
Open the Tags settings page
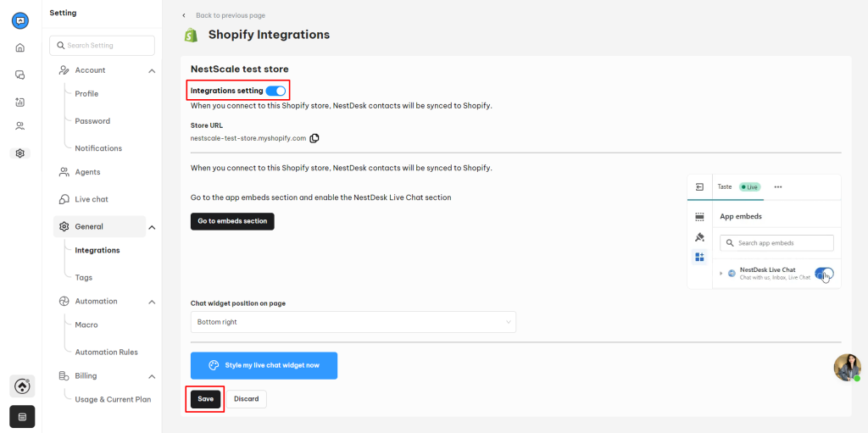coord(84,277)
